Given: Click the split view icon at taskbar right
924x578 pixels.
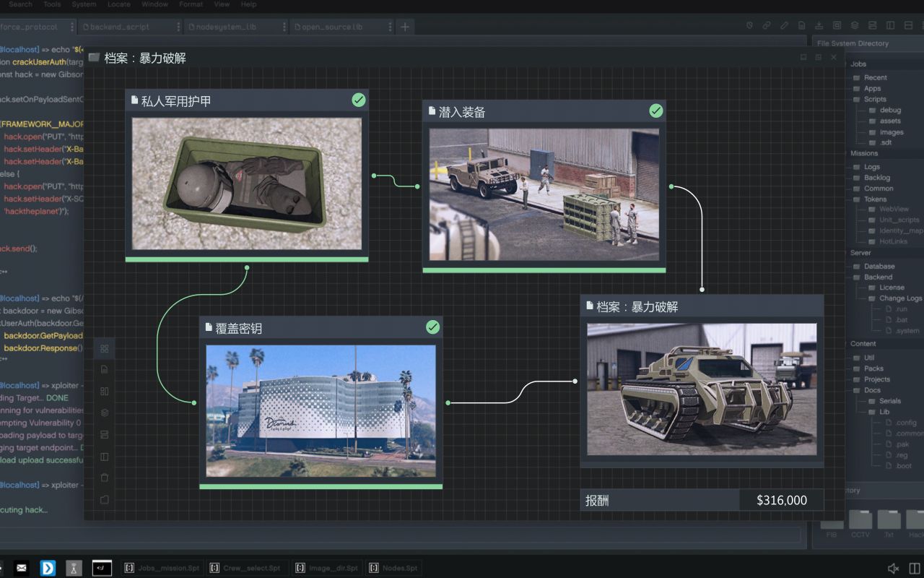Looking at the screenshot, I should 915,569.
